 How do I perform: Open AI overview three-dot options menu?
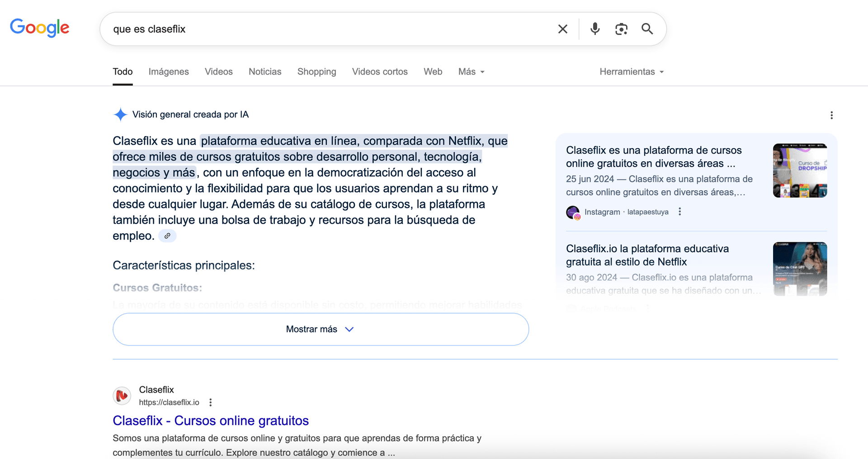[831, 115]
